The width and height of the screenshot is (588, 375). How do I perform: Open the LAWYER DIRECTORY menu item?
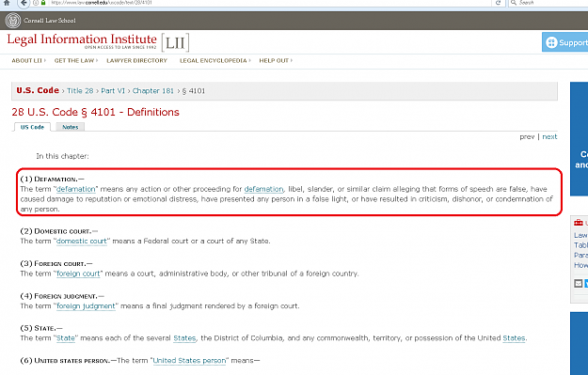(136, 61)
